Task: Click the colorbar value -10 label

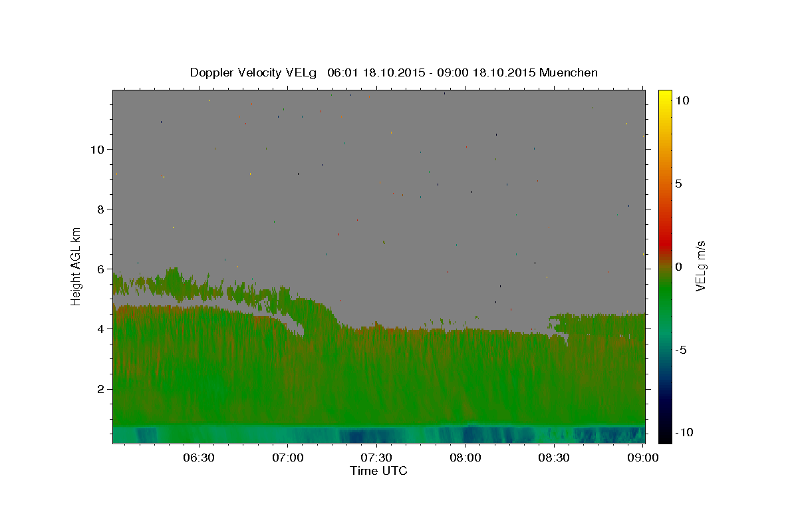Action: click(684, 432)
